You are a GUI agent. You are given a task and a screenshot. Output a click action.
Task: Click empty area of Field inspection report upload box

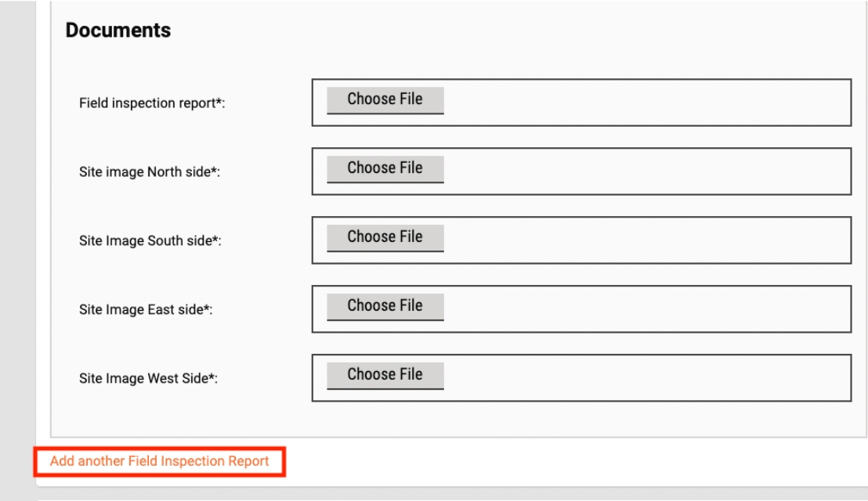point(642,103)
